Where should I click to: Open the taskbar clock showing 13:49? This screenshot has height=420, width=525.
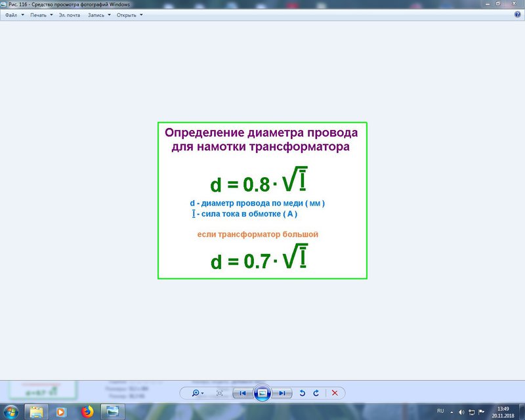point(503,412)
